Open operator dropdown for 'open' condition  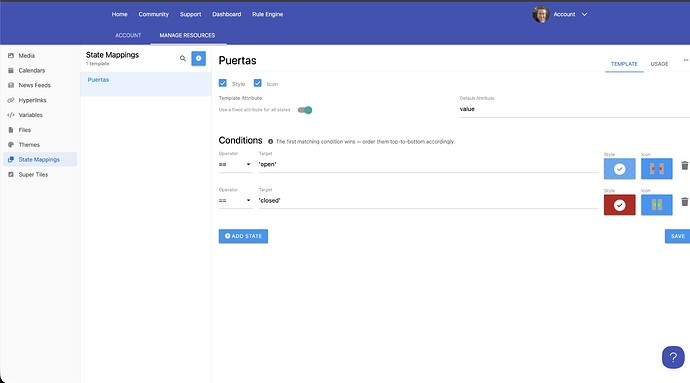pos(235,164)
